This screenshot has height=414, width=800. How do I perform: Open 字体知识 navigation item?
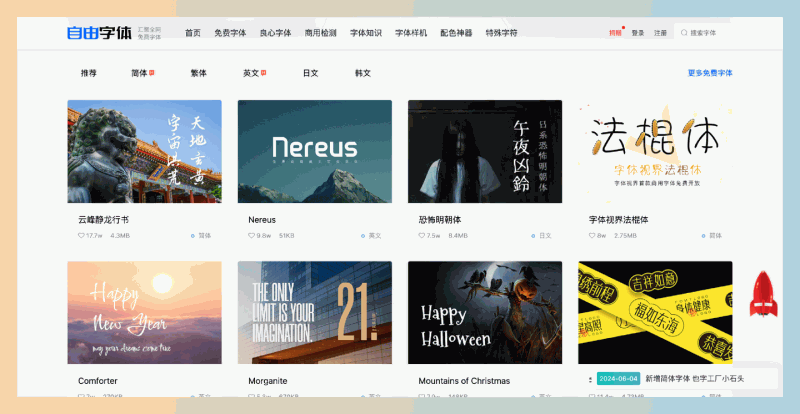tap(366, 33)
